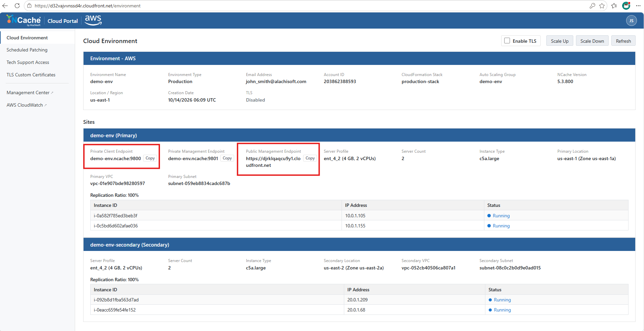Open browser three-dot settings menu
This screenshot has height=331, width=644.
638,6
